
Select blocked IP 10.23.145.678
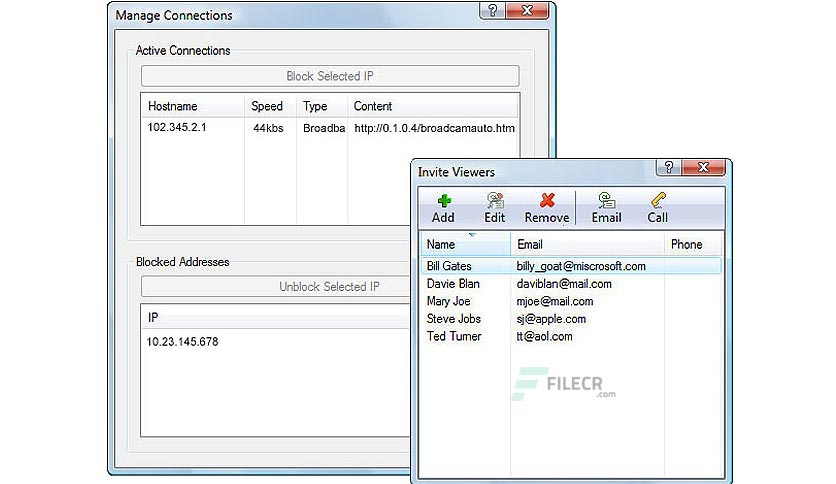tap(182, 342)
